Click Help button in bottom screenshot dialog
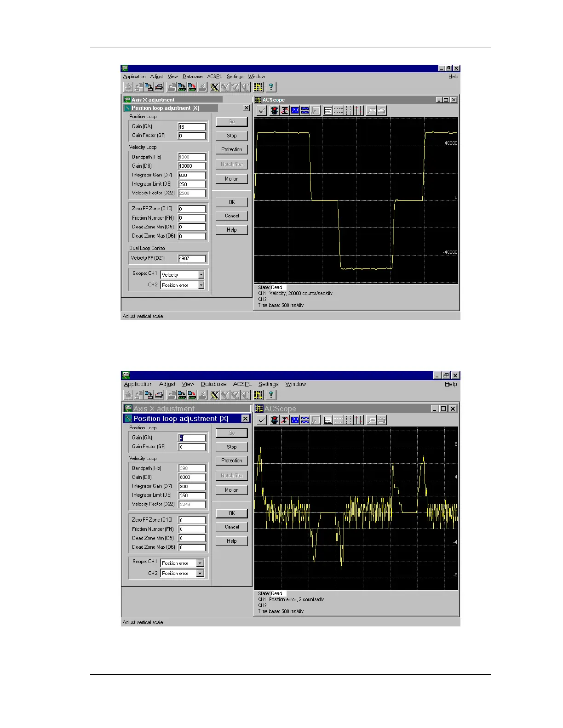The image size is (563, 728). [x=232, y=541]
